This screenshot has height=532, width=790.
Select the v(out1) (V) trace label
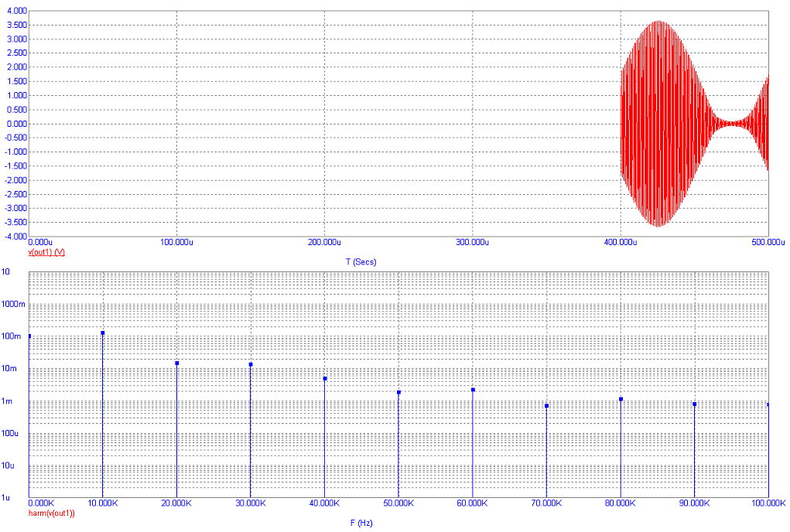46,252
